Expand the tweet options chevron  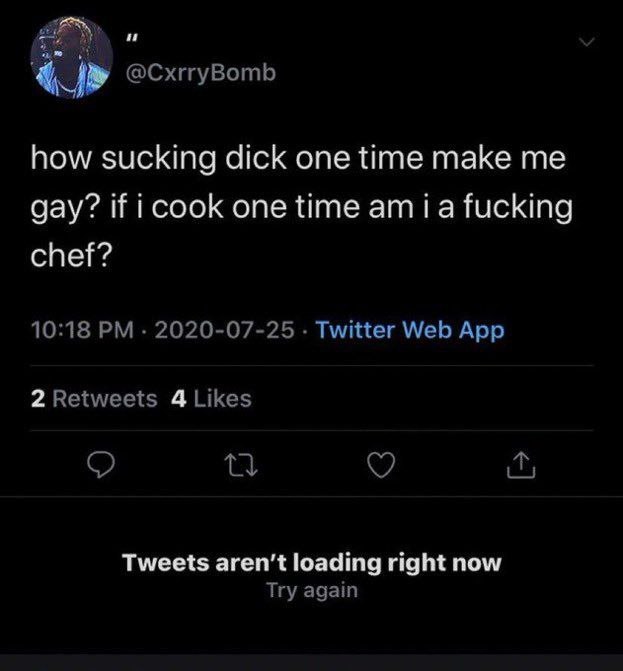click(588, 41)
